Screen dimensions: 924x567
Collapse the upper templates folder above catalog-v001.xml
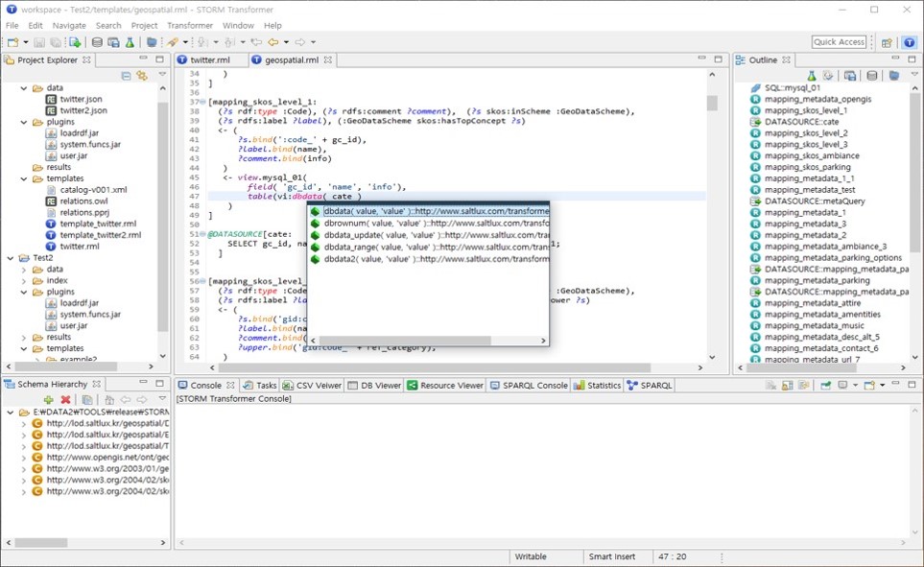tap(24, 178)
